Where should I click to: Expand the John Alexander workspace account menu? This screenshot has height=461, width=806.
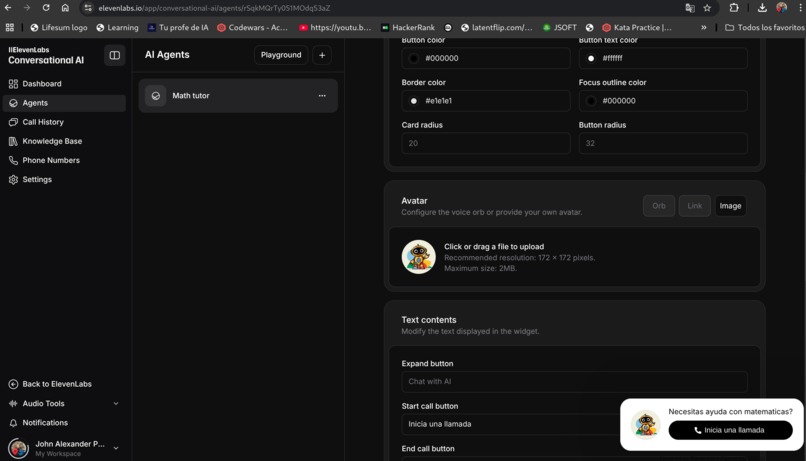tap(64, 448)
